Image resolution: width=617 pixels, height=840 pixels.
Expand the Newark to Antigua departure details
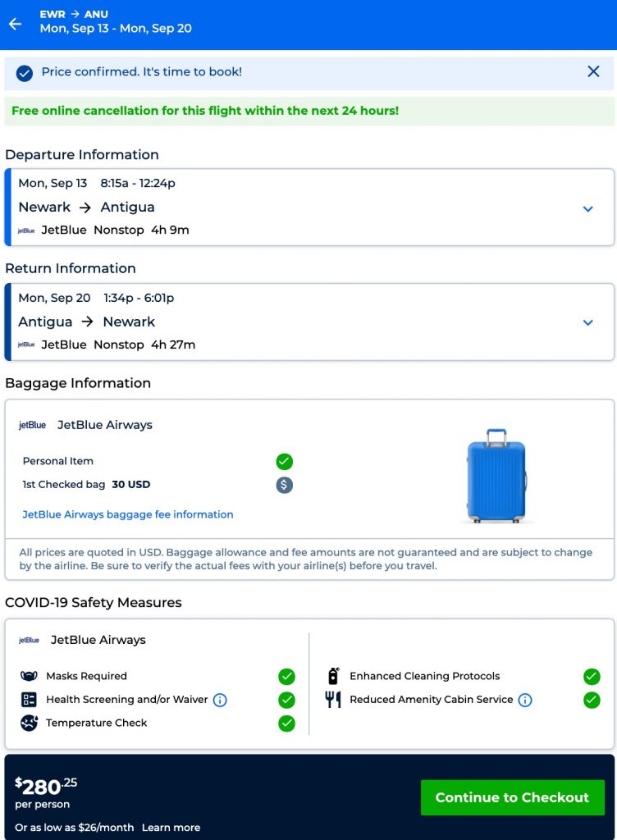click(x=587, y=208)
